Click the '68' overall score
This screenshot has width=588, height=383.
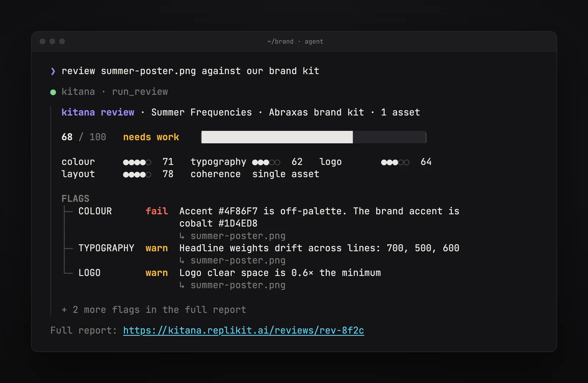[x=67, y=137]
